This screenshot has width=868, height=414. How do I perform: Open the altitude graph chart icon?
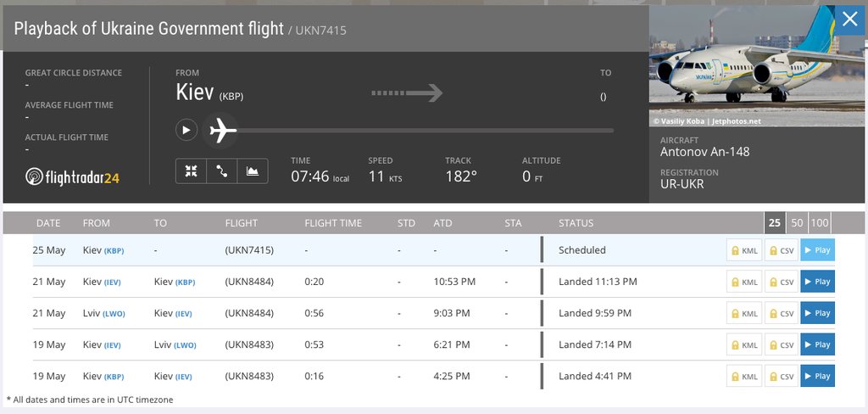tap(253, 171)
